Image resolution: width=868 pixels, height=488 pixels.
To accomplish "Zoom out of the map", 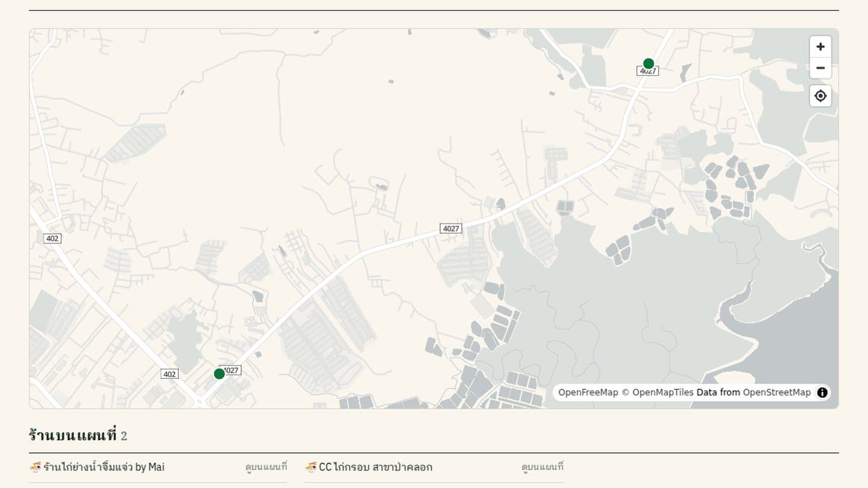I will coord(820,68).
